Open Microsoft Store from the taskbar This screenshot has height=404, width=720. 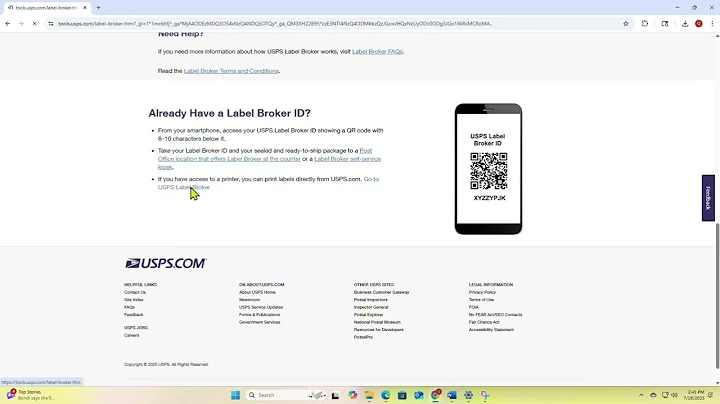pos(402,395)
